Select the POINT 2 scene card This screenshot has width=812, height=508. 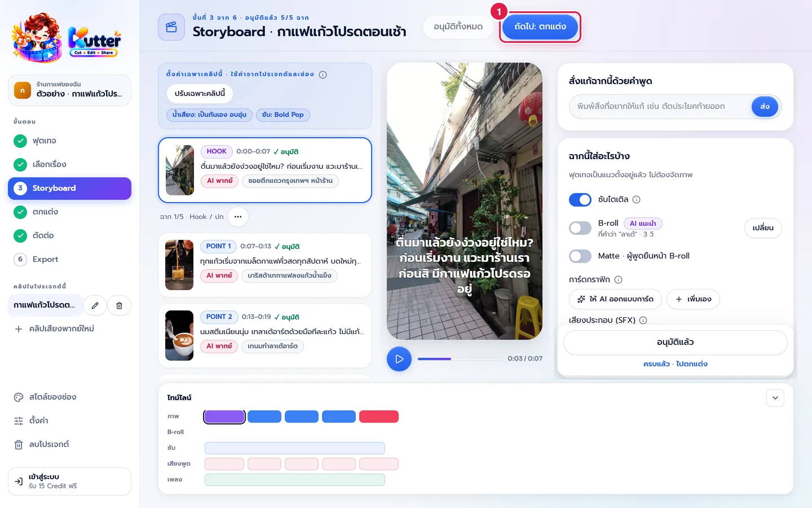pyautogui.click(x=265, y=335)
